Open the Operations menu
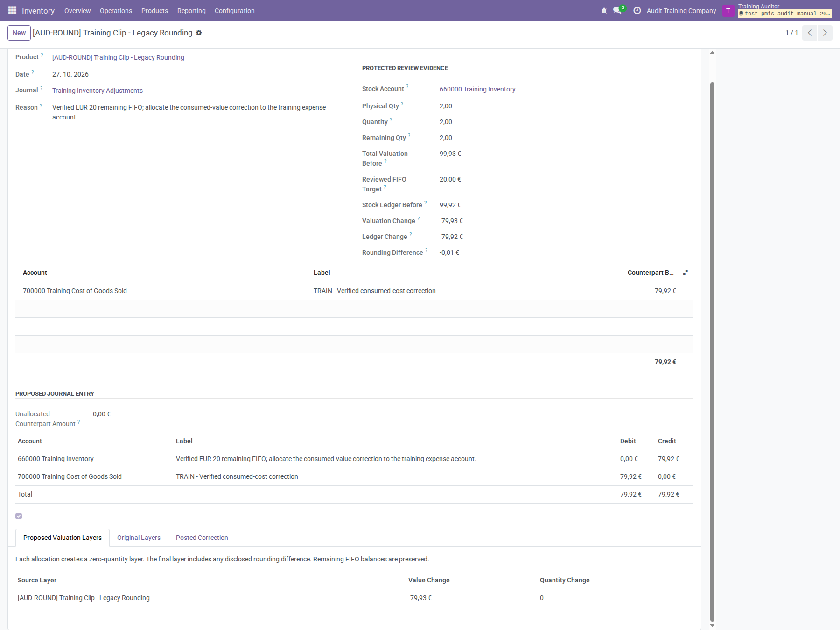 coord(116,10)
